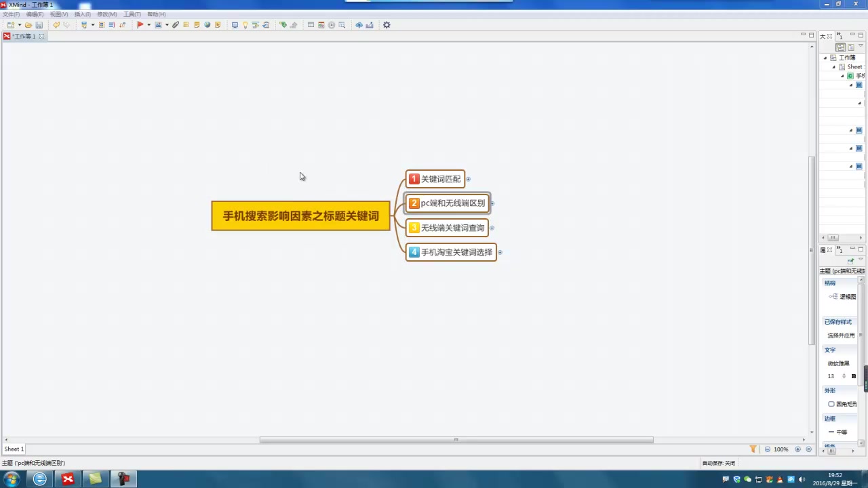Open the Marker flag dropdown arrow
868x488 pixels.
[149, 25]
